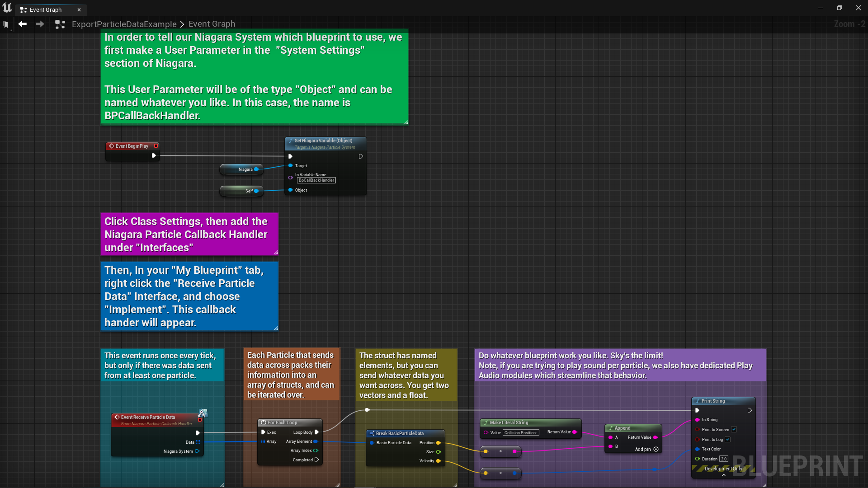This screenshot has height=488, width=868.
Task: Click the Set Niagara Variable exec output pin
Action: point(361,156)
